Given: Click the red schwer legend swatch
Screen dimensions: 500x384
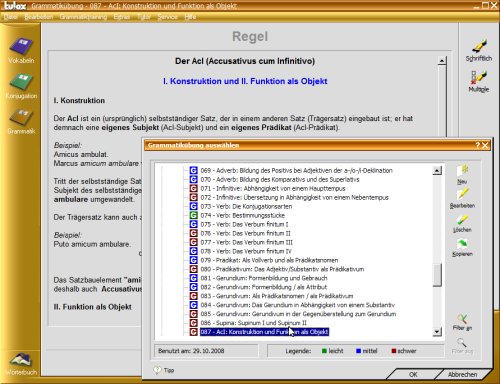Looking at the screenshot, I should point(394,351).
